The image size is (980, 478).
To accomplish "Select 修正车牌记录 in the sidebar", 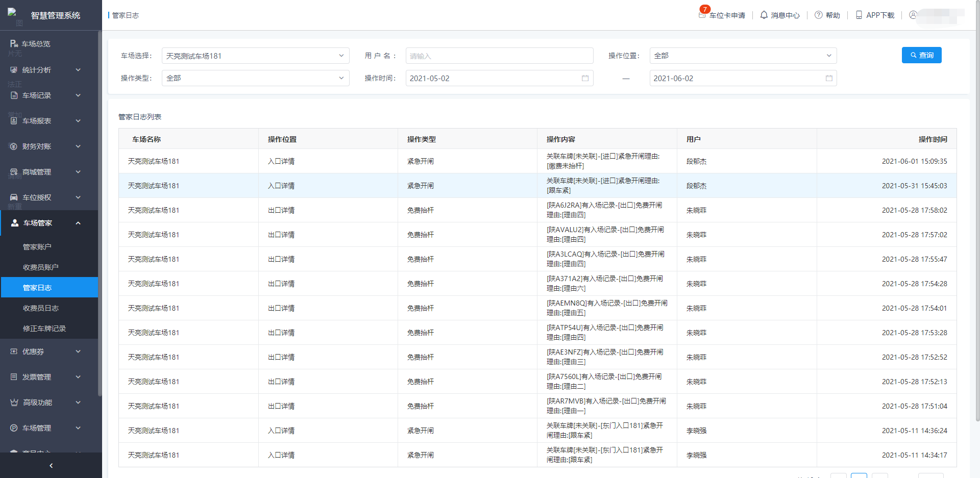I will pos(44,329).
